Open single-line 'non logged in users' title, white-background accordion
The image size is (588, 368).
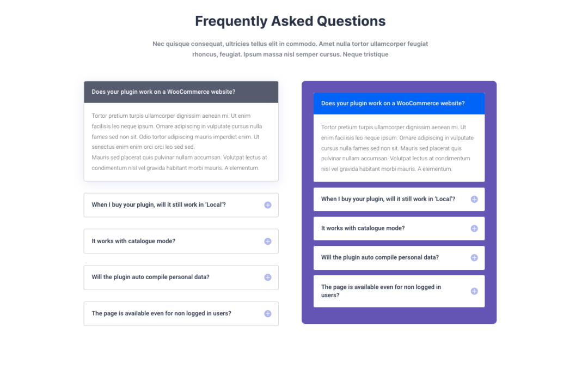click(x=161, y=313)
